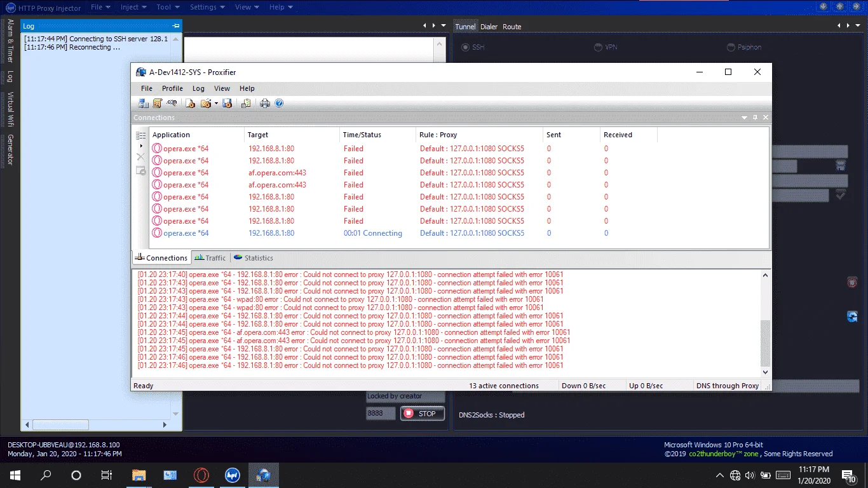This screenshot has width=868, height=488.
Task: Switch to the Traffic tab
Action: coord(210,258)
